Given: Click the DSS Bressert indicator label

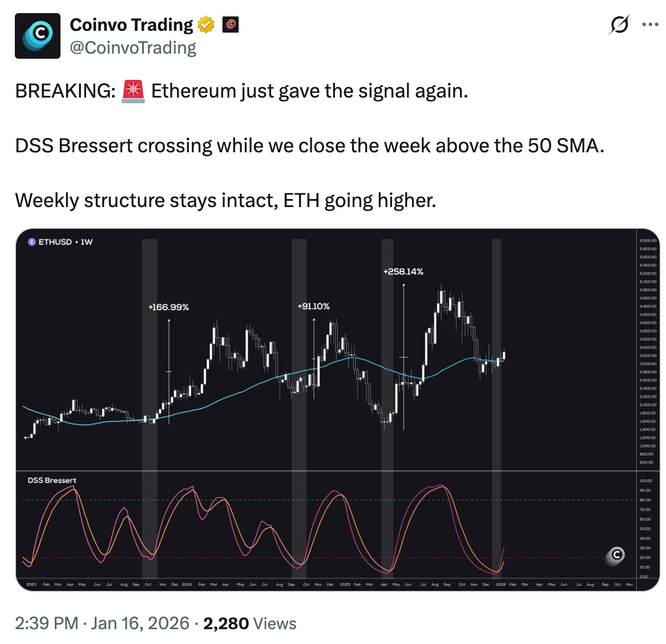Looking at the screenshot, I should [52, 480].
